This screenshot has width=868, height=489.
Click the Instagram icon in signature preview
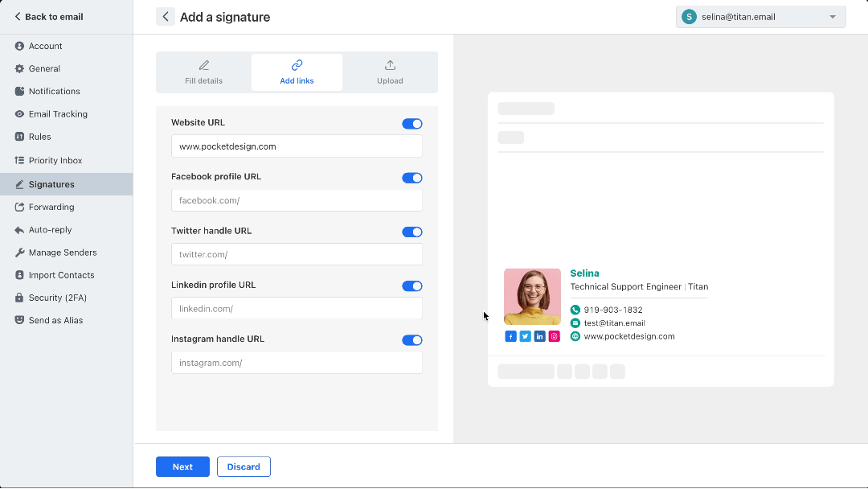click(555, 336)
